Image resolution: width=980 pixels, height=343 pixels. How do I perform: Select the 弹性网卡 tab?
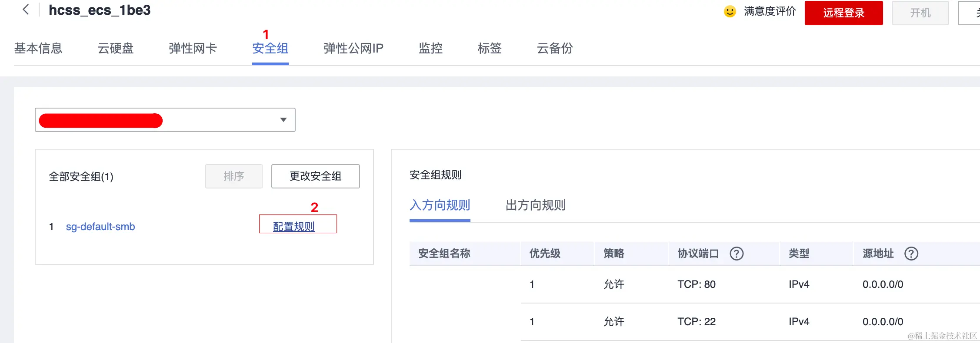click(193, 48)
